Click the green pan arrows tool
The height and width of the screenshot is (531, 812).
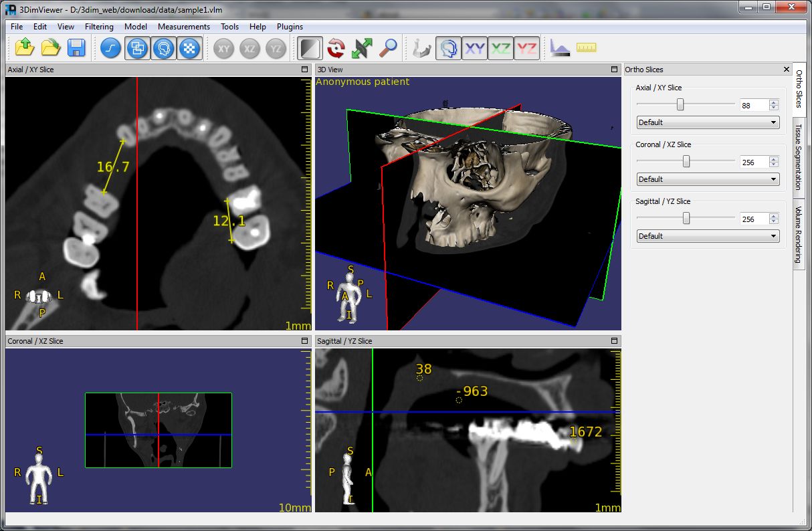click(362, 48)
